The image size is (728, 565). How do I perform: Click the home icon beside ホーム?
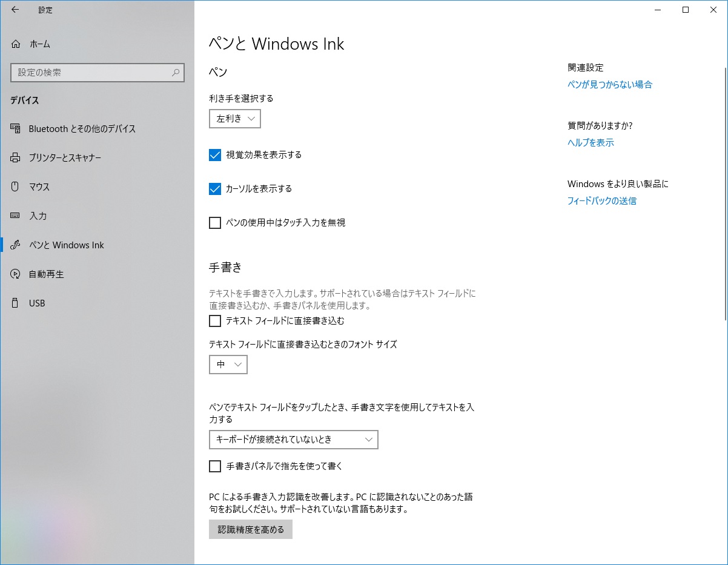click(x=15, y=44)
